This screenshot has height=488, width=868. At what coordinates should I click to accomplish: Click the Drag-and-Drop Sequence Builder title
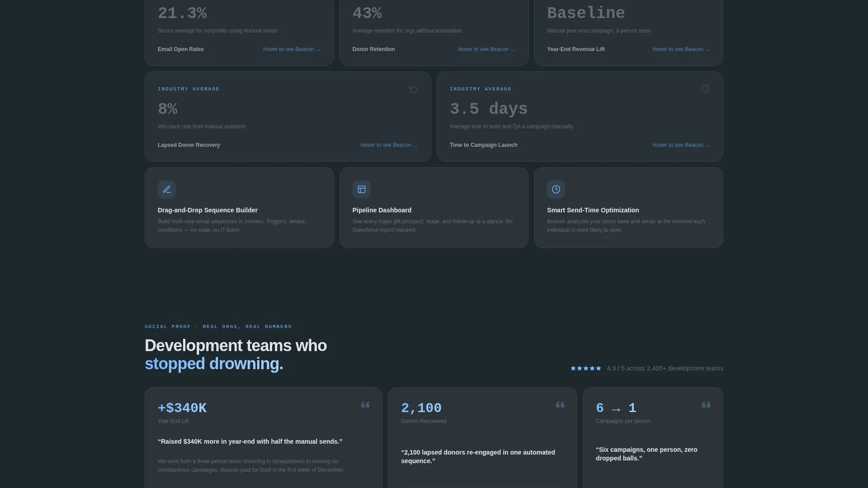208,210
